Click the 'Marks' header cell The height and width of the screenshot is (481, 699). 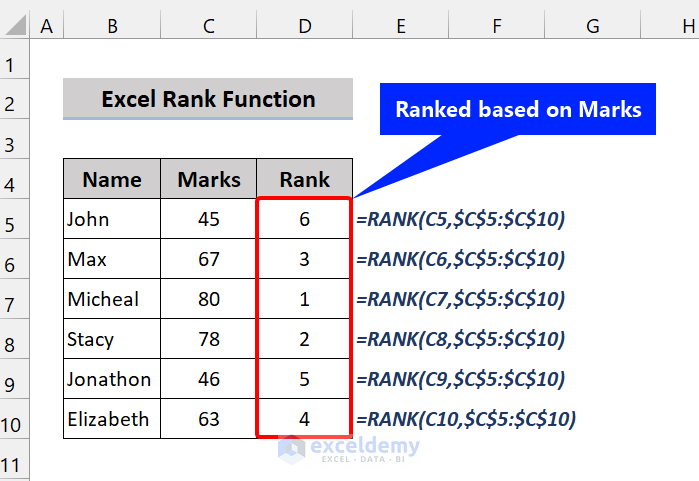[x=209, y=179]
